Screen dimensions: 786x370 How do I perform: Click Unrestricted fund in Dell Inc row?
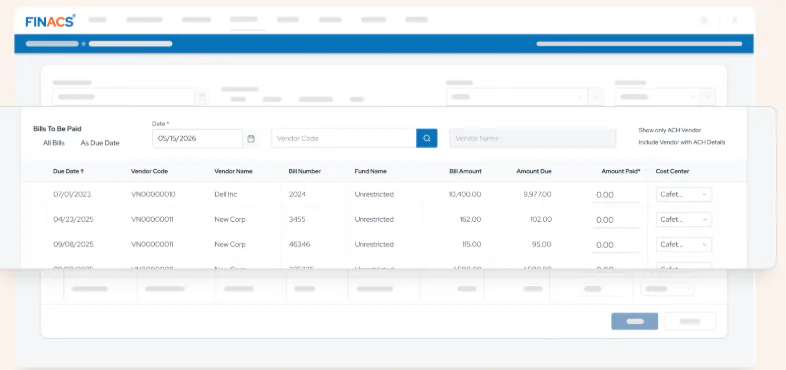tap(374, 195)
